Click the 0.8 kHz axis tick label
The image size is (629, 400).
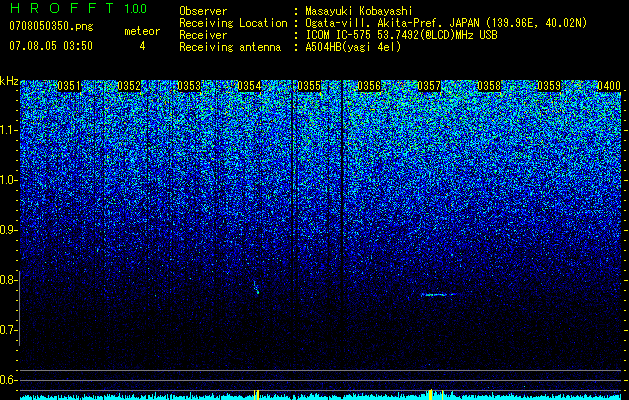(x=8, y=280)
